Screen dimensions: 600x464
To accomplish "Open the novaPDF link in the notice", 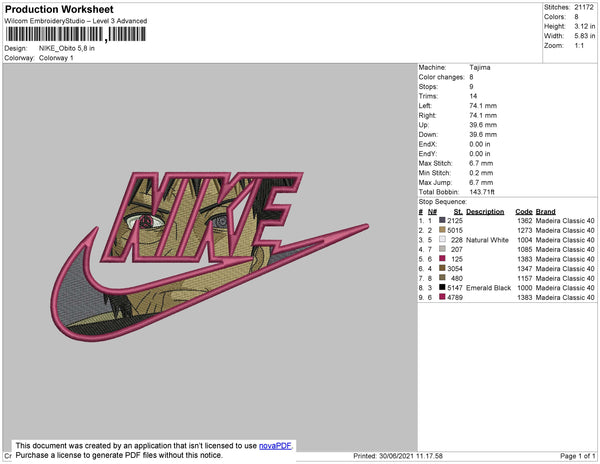I will pyautogui.click(x=275, y=446).
